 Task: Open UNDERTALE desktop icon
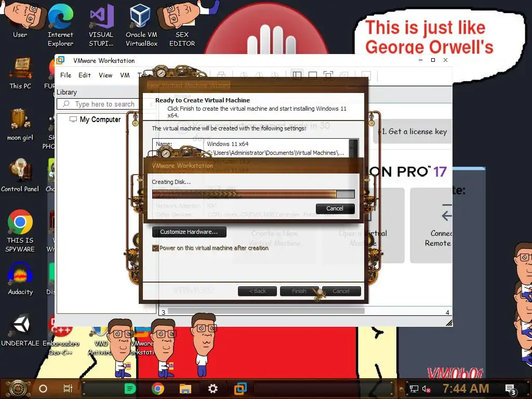20,330
